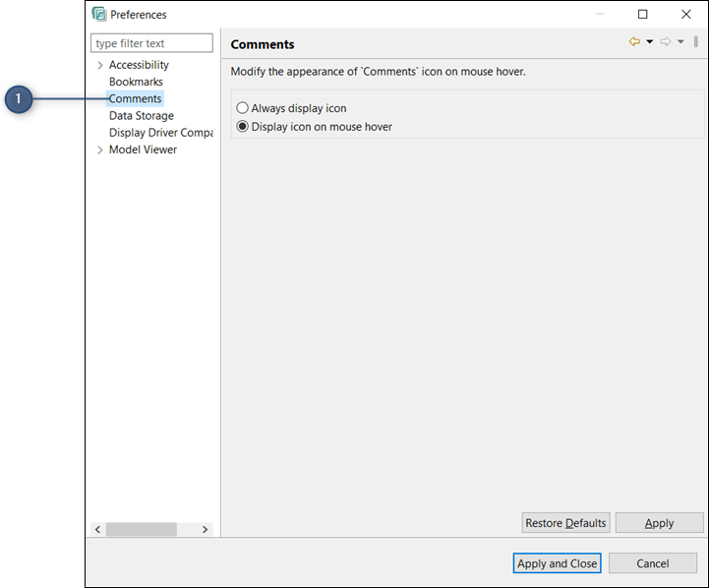The height and width of the screenshot is (588, 709).
Task: Expand the Accessibility tree node
Action: pos(100,66)
